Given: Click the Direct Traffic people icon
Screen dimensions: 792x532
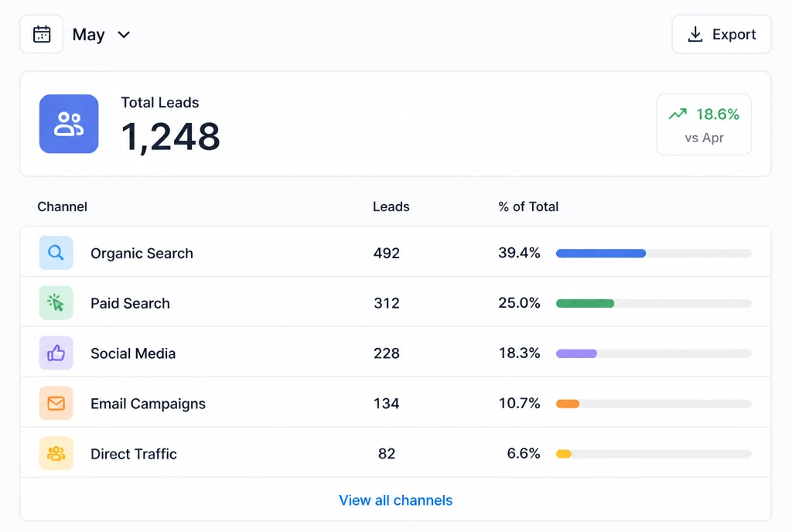Looking at the screenshot, I should click(56, 453).
